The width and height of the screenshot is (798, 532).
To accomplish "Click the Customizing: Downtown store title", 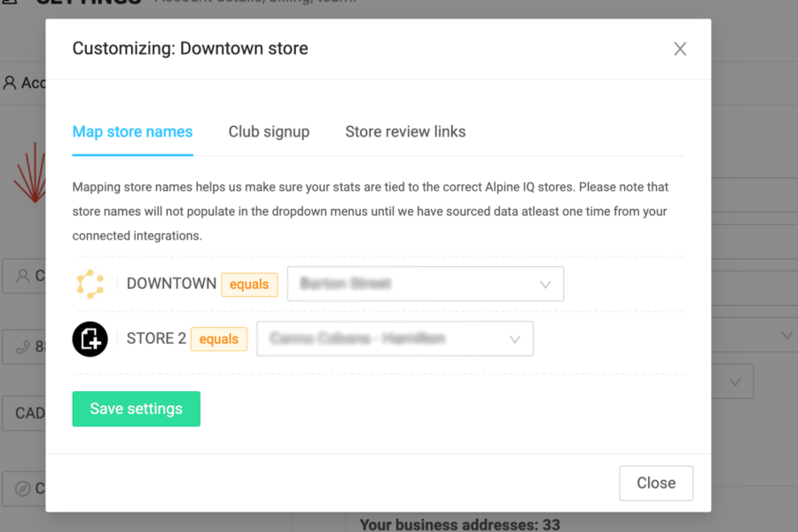I will tap(191, 49).
